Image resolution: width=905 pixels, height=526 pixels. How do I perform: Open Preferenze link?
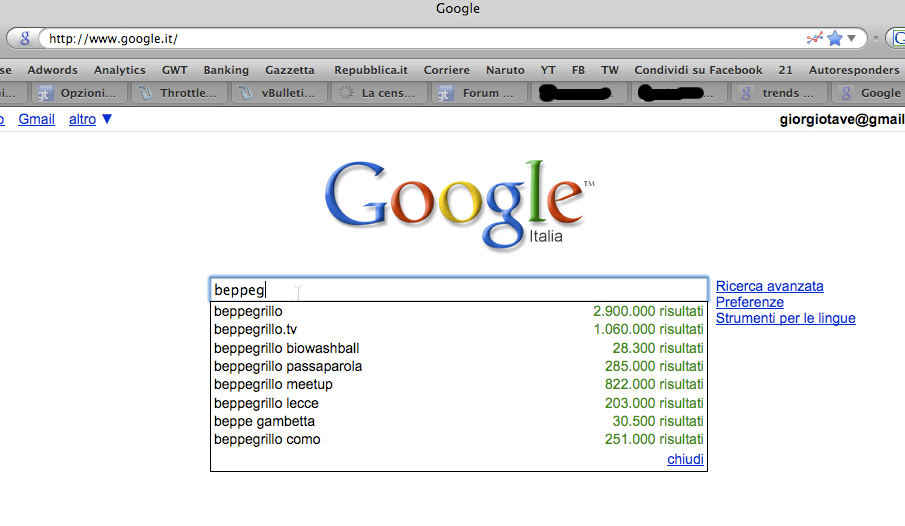(x=750, y=303)
